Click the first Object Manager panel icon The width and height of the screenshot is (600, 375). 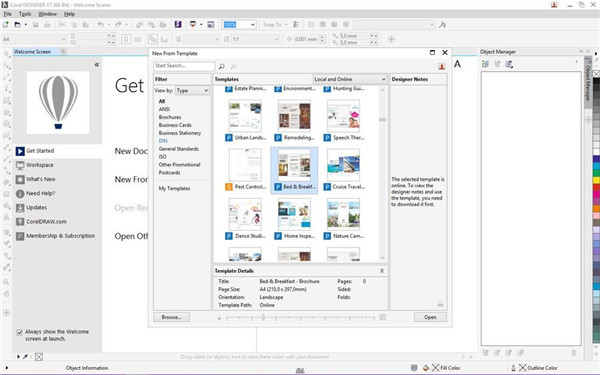tap(485, 64)
